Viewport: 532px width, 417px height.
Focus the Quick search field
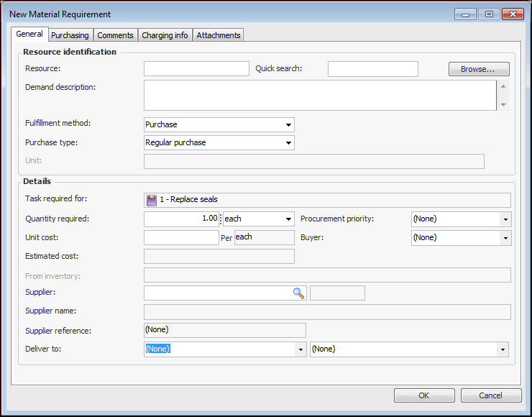372,69
